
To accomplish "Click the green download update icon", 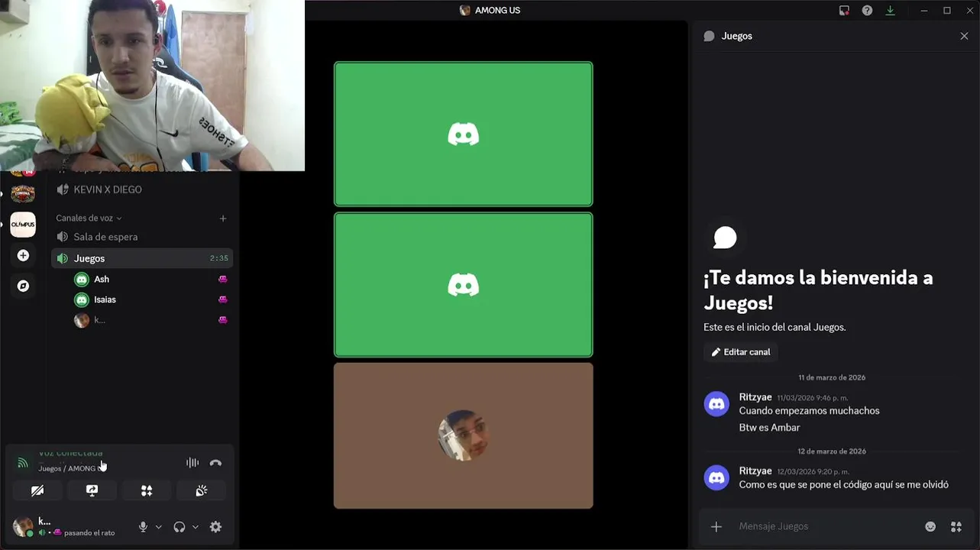I will (x=890, y=11).
